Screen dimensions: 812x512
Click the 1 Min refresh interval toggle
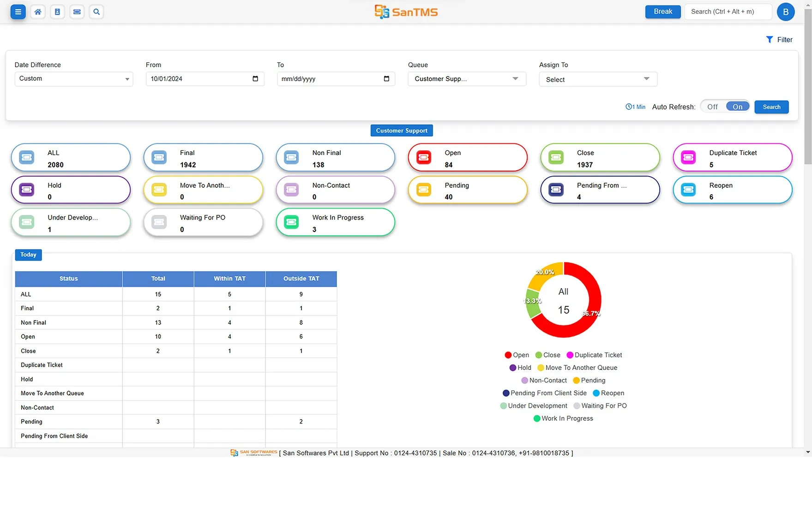pos(636,107)
